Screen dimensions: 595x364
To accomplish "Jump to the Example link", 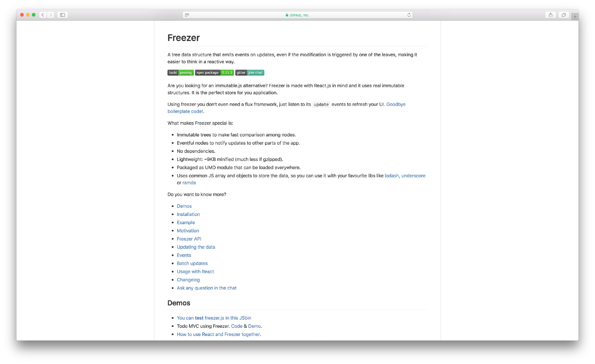I will click(186, 222).
